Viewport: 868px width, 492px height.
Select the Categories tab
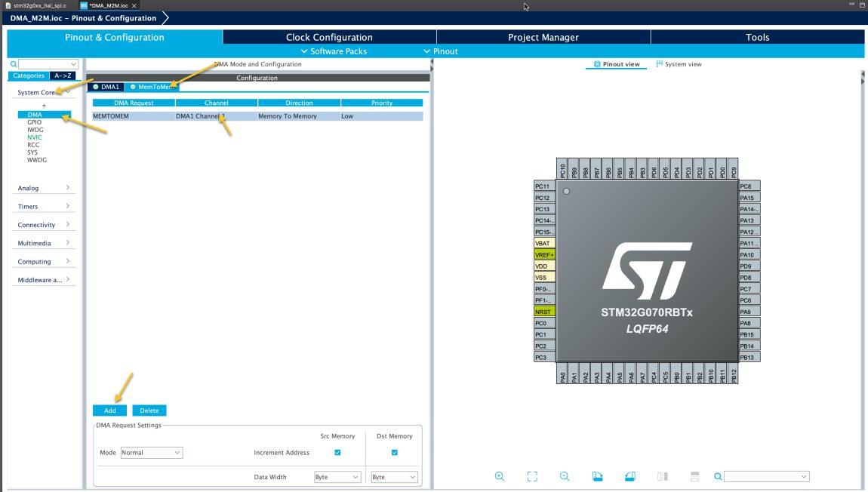point(29,75)
